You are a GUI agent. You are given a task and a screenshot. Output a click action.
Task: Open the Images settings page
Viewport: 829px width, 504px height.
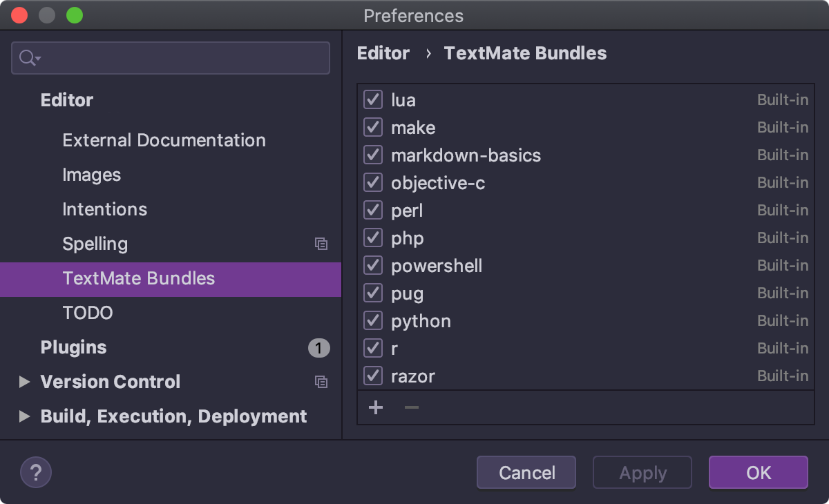pyautogui.click(x=91, y=175)
